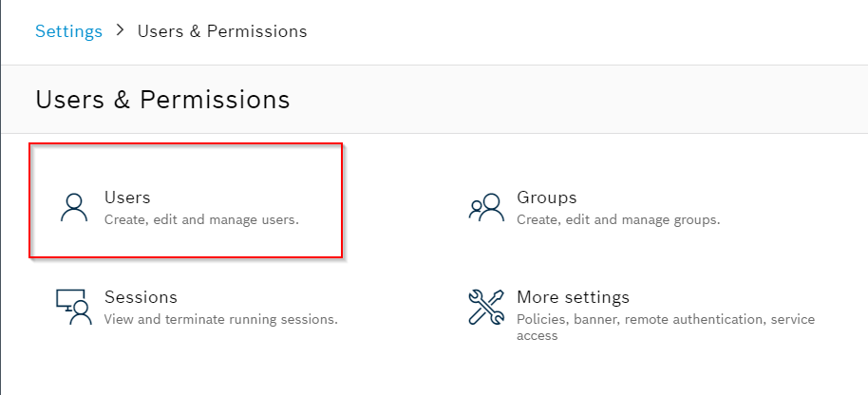This screenshot has height=395, width=868.
Task: Click the two-person Groups icon
Action: [x=486, y=207]
